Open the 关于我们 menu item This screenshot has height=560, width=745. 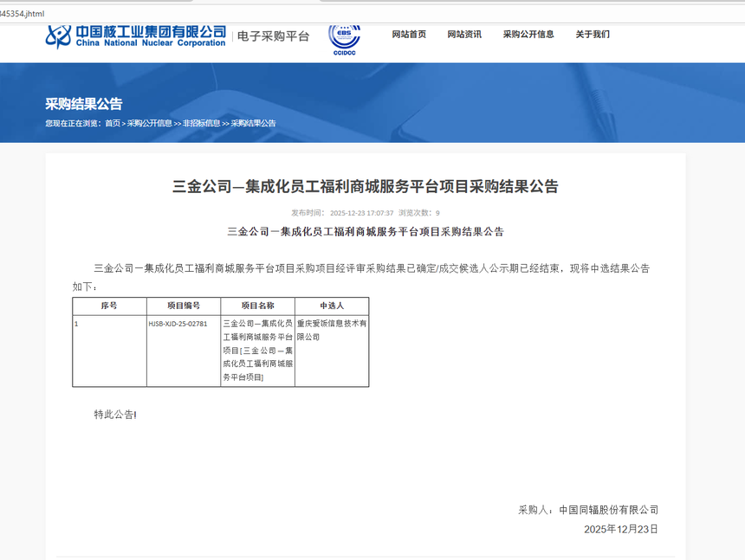coord(593,34)
